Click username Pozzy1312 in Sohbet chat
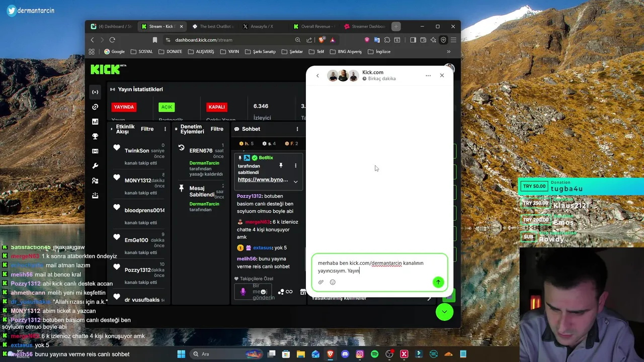The image size is (644, 362). [249, 196]
